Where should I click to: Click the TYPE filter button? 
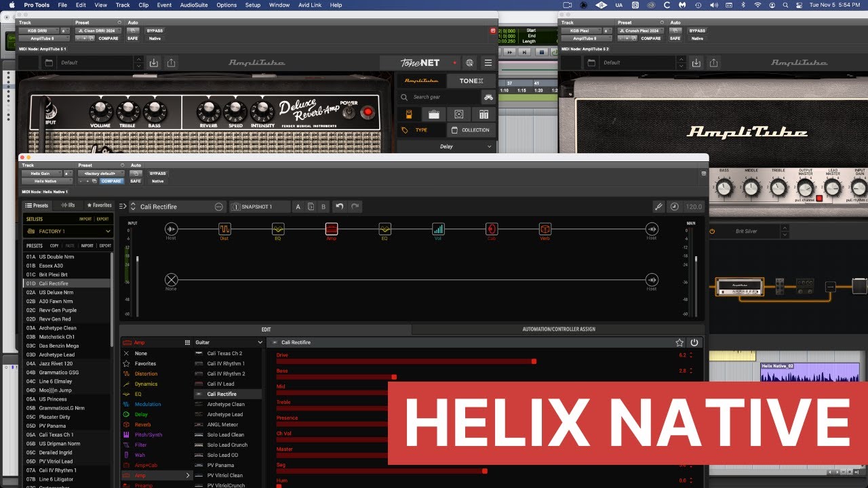tap(421, 129)
